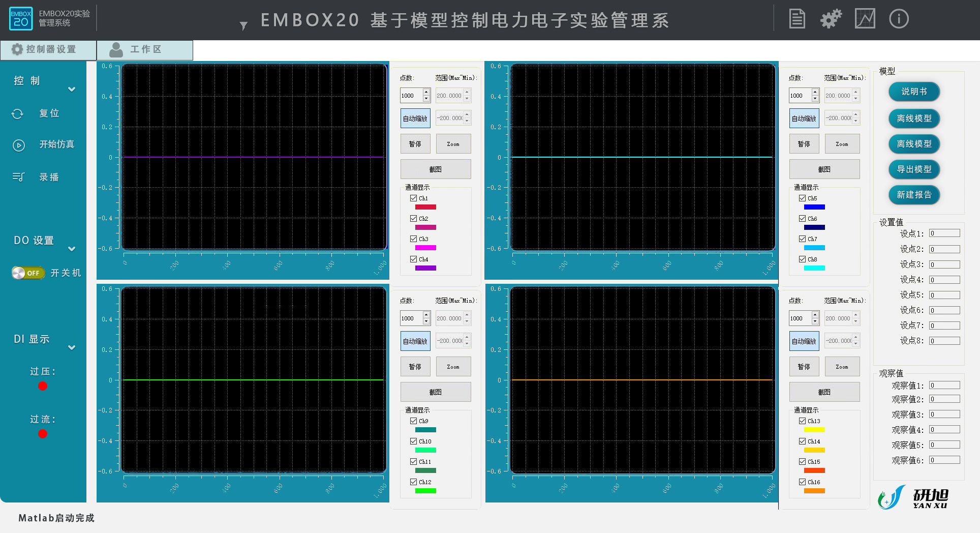Open the gears settings icon in header
980x533 pixels.
pos(831,19)
